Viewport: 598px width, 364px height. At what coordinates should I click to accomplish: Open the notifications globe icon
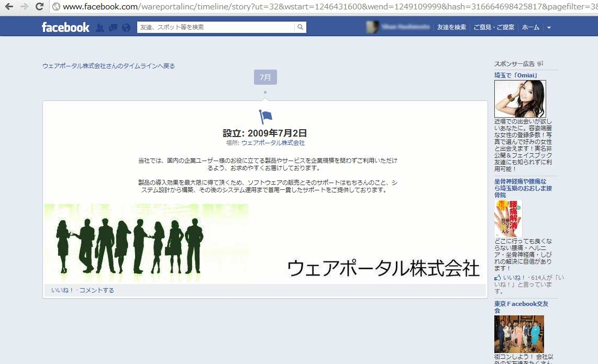pyautogui.click(x=126, y=27)
